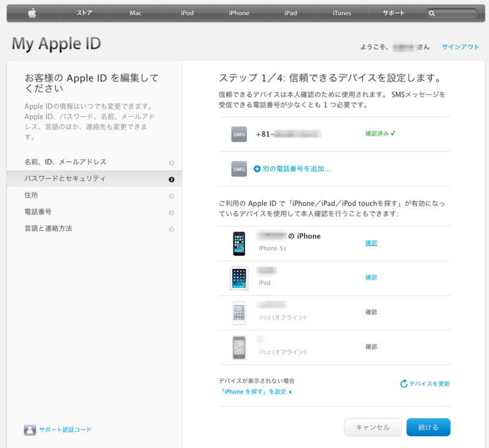Select 言語と連絡方法 in sidebar

pos(95,228)
